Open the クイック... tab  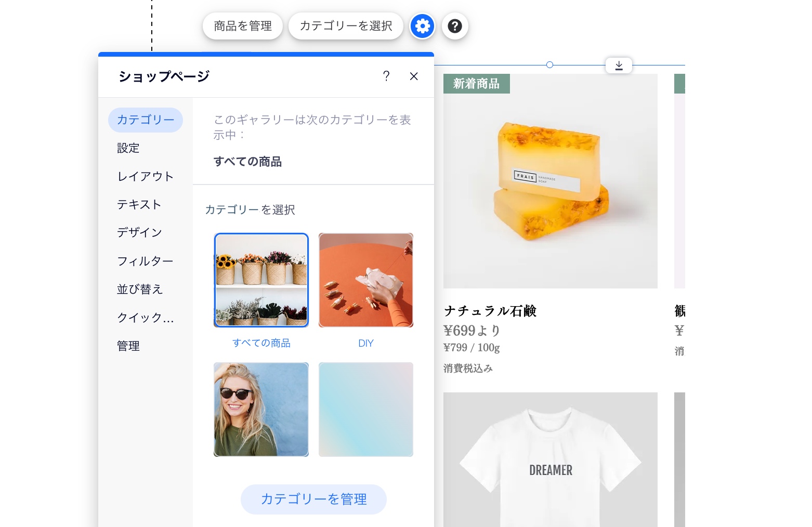(x=146, y=318)
